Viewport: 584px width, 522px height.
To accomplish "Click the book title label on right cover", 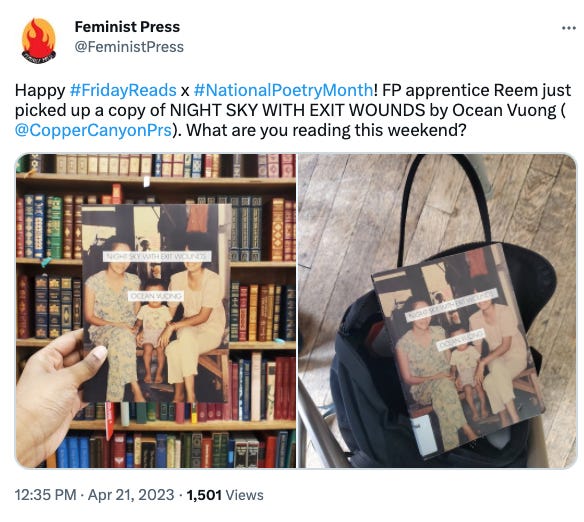I will [451, 305].
